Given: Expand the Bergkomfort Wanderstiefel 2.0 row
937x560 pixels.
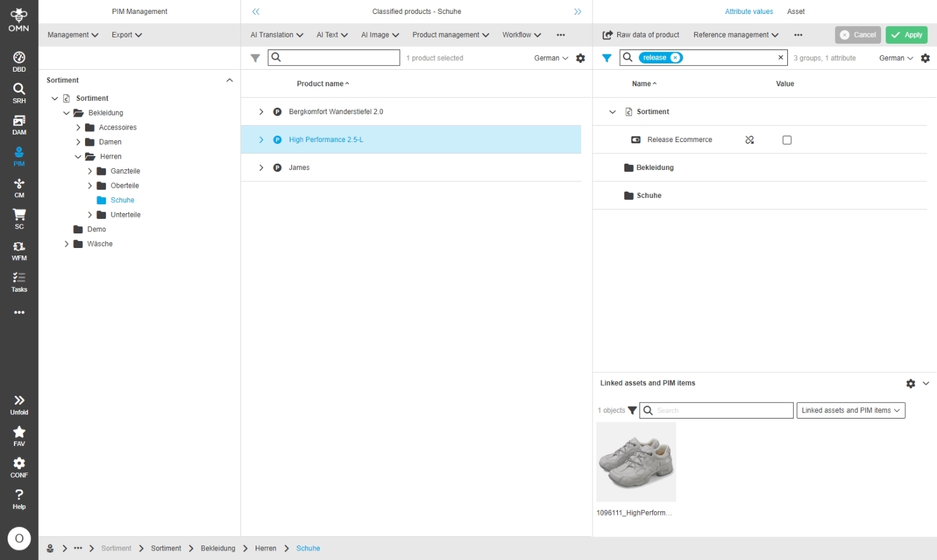Looking at the screenshot, I should point(261,112).
